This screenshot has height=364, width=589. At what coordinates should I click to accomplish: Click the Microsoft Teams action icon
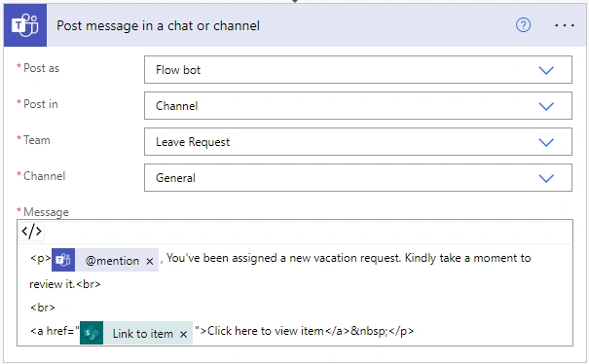(25, 25)
